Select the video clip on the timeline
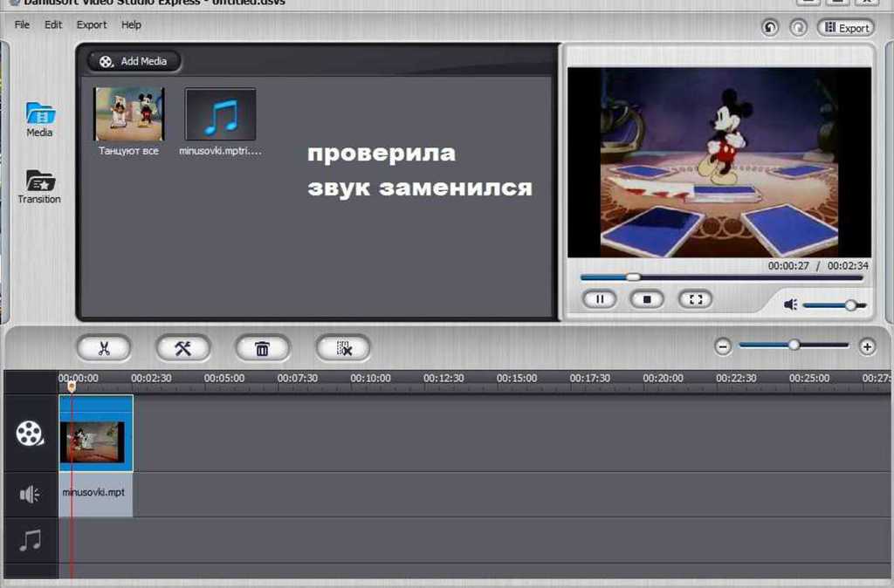Viewport: 894px width, 588px height. click(96, 433)
